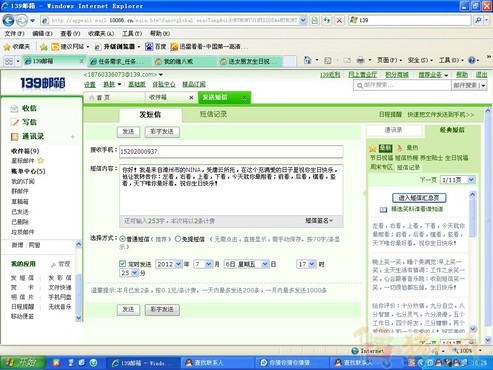This screenshot has width=493, height=370.
Task: Close the 139邮箱 browser tab
Action: [x=81, y=61]
